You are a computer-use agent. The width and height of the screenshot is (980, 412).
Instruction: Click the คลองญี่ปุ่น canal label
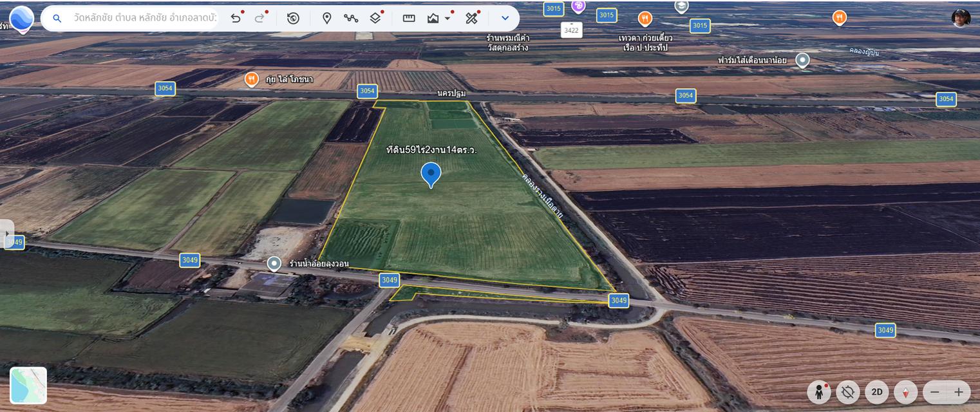point(865,53)
